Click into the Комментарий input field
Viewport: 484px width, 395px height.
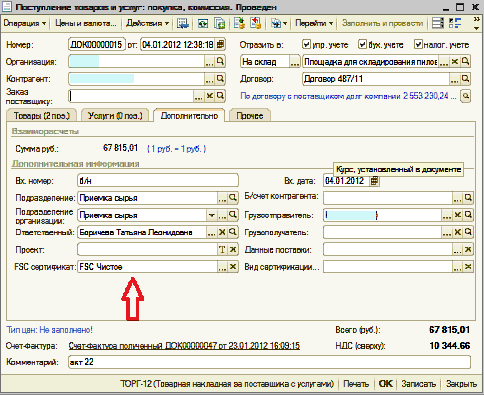click(x=269, y=362)
